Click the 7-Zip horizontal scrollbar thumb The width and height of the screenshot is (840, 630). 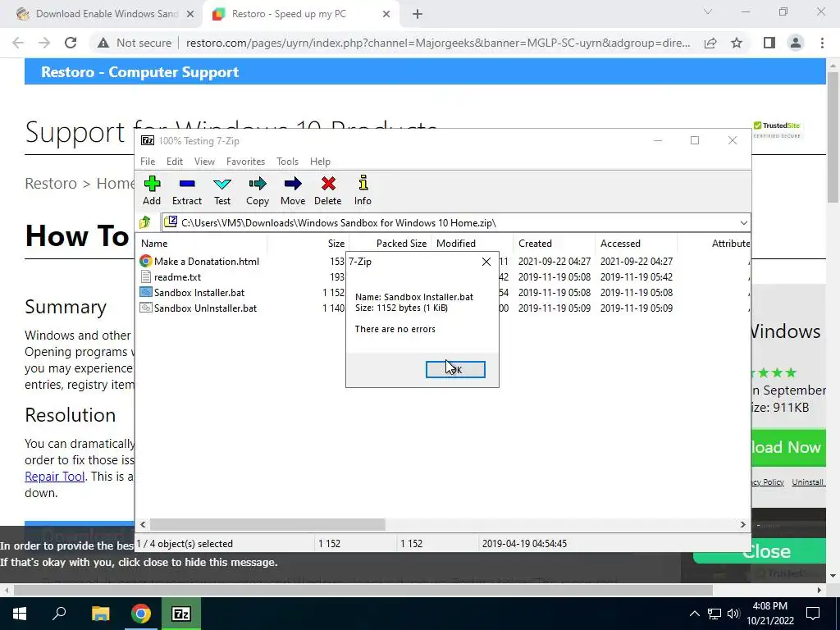(267, 524)
